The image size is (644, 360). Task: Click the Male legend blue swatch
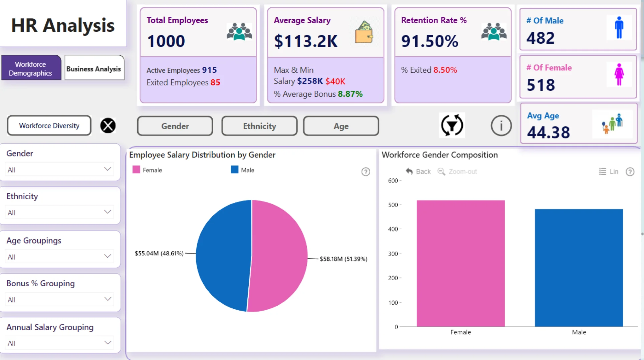click(234, 169)
